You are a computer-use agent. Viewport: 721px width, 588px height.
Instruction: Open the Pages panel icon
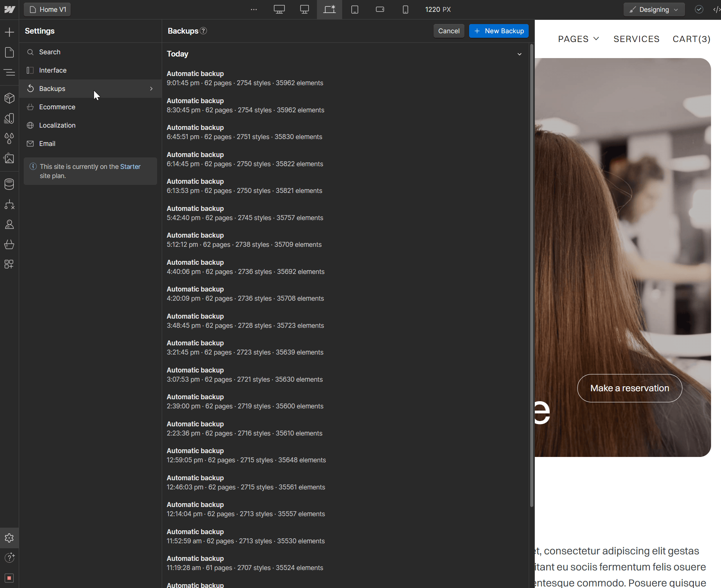click(10, 52)
